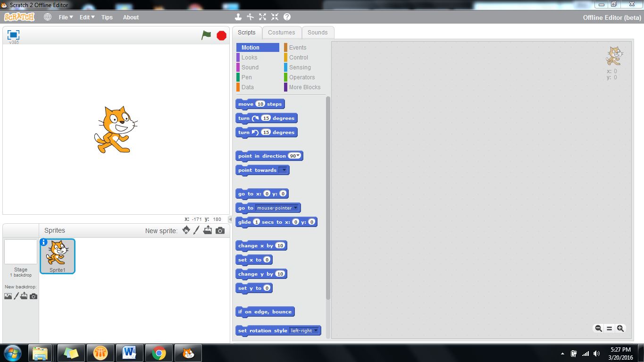Image resolution: width=644 pixels, height=362 pixels.
Task: Reset scripts area zoom
Action: 609,328
